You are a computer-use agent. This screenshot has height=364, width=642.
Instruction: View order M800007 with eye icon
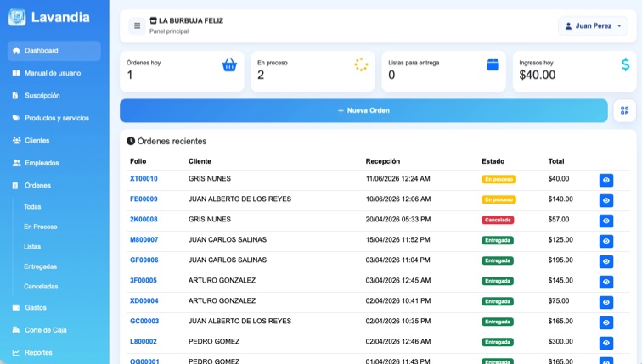[x=606, y=241]
